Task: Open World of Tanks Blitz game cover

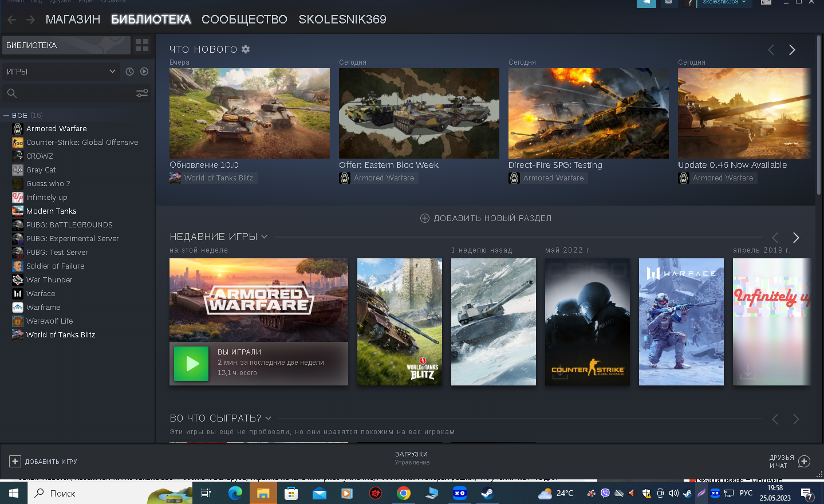Action: [400, 322]
